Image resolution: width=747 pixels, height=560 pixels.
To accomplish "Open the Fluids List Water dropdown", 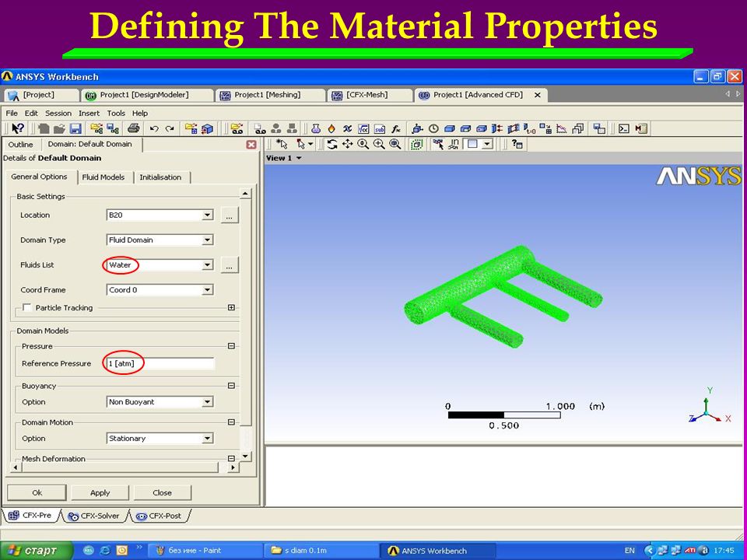I will [x=207, y=264].
